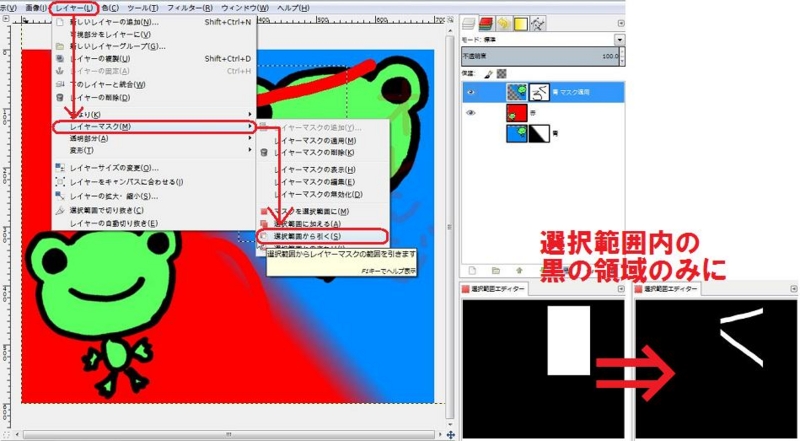Select the mask thumbnail of 青 マスク適用 layer
Screen dimensions: 800x441
click(x=539, y=92)
